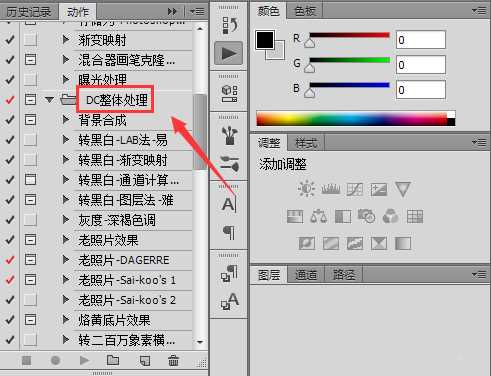The width and height of the screenshot is (491, 376).
Task: Toggle the checkmark for 渐变映射 action
Action: point(10,40)
